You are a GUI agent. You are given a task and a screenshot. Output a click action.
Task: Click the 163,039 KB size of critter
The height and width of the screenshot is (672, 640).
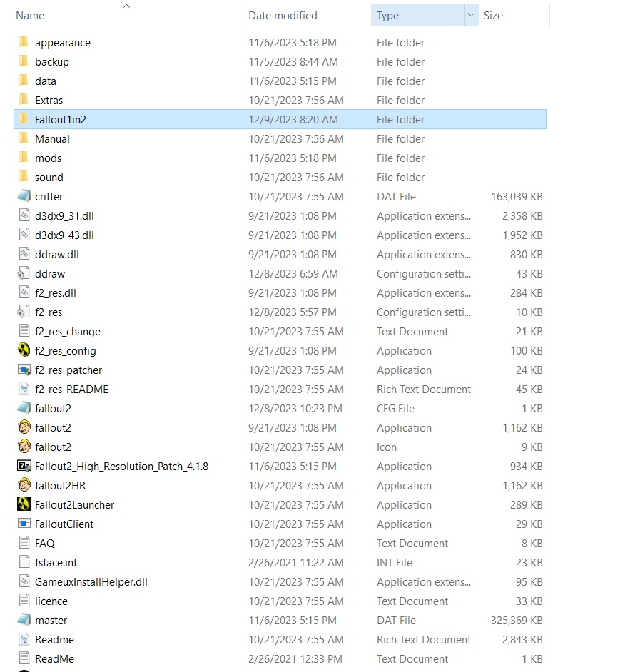[517, 196]
